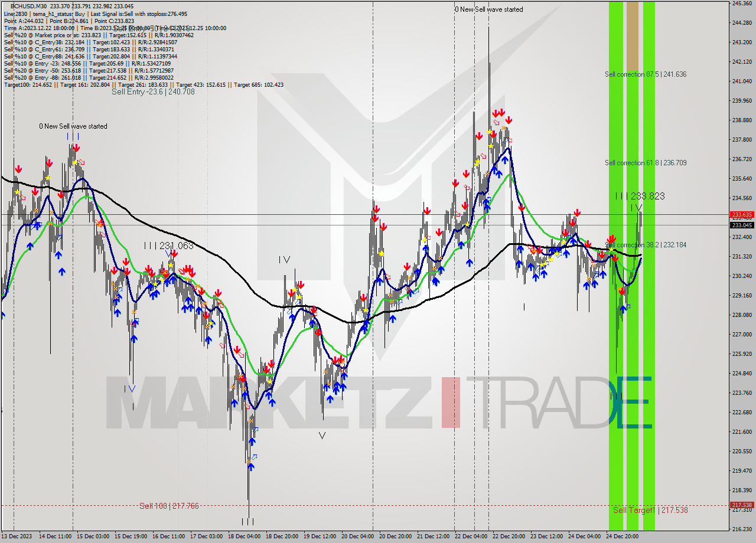Select the 'Sell %20 @ Entry -50: 253.618' line
This screenshot has width=756, height=543.
(89, 70)
